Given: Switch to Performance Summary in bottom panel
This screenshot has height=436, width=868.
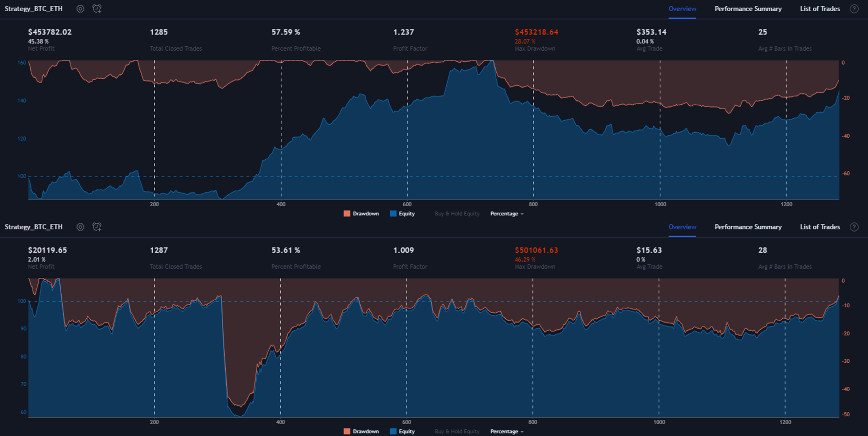Looking at the screenshot, I should [x=748, y=227].
